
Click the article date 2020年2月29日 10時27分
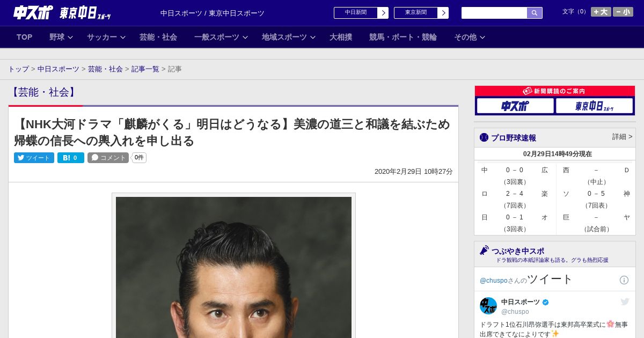(414, 172)
